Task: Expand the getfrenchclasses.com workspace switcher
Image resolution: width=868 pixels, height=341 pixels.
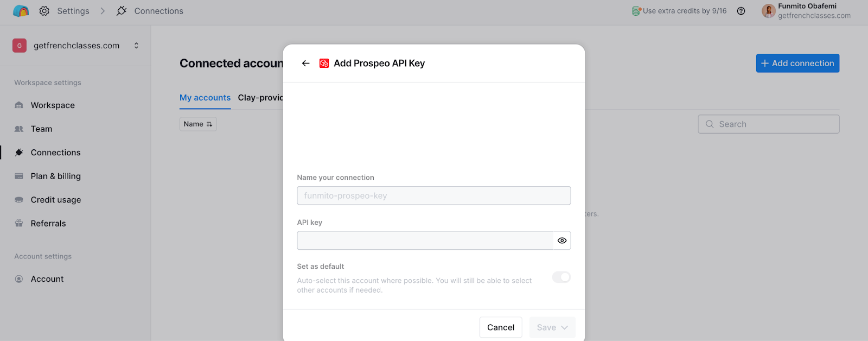Action: pos(136,46)
